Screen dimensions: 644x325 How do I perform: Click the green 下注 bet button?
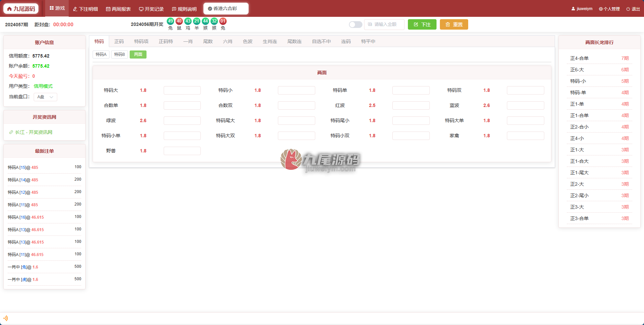[422, 25]
